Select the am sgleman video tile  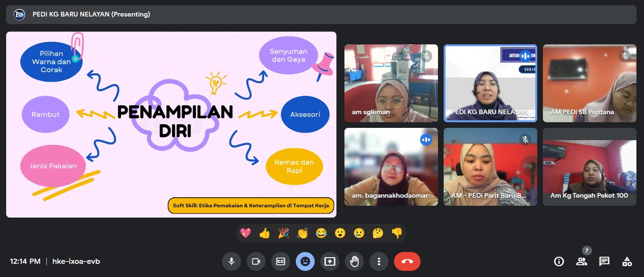point(391,84)
